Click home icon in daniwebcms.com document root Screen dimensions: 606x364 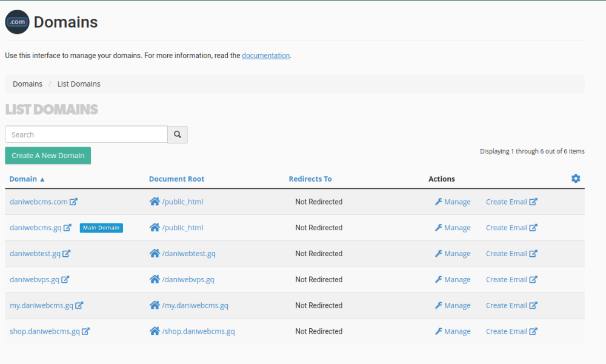pyautogui.click(x=155, y=201)
